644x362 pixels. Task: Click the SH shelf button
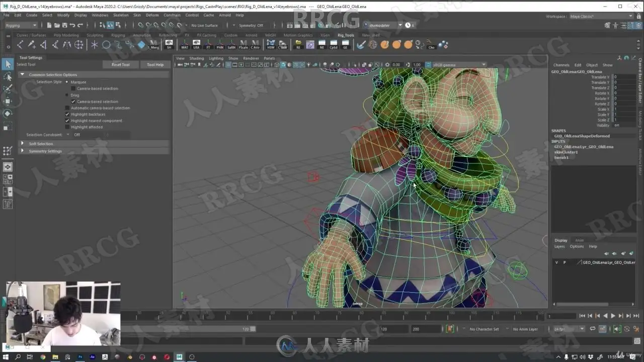pyautogui.click(x=169, y=45)
